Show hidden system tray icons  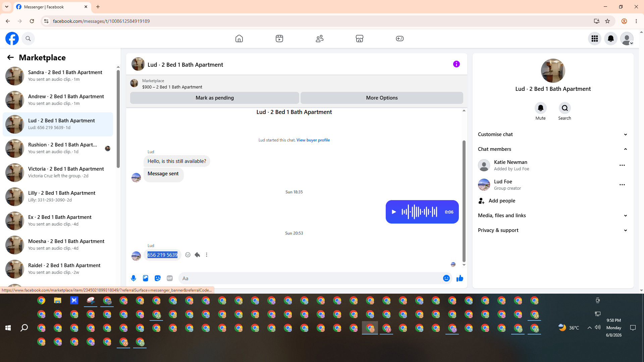click(x=589, y=327)
